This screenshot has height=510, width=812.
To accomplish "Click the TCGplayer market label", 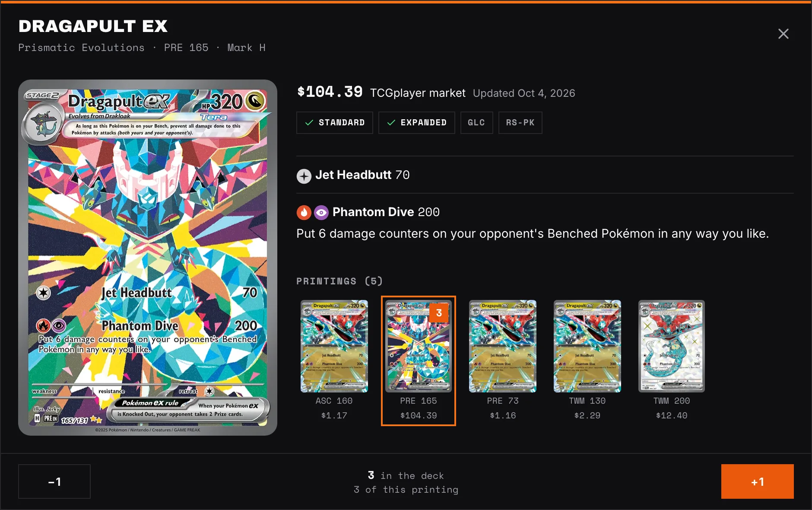I will [418, 93].
